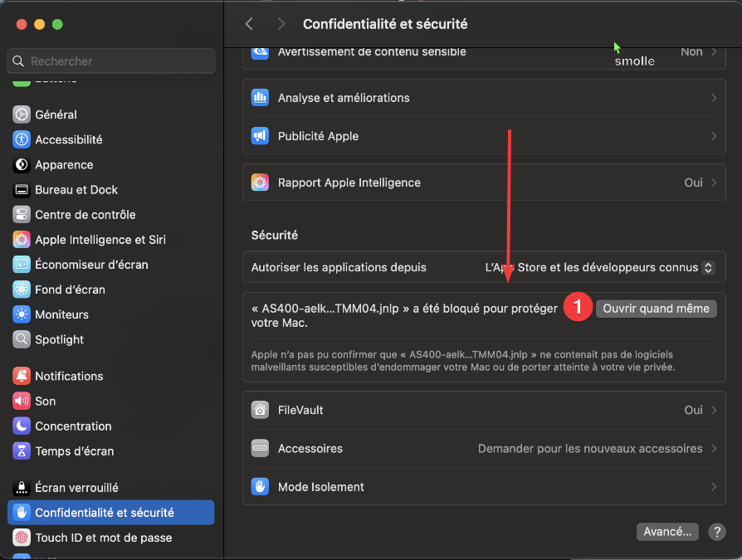Click the Accessoires icon

(260, 448)
